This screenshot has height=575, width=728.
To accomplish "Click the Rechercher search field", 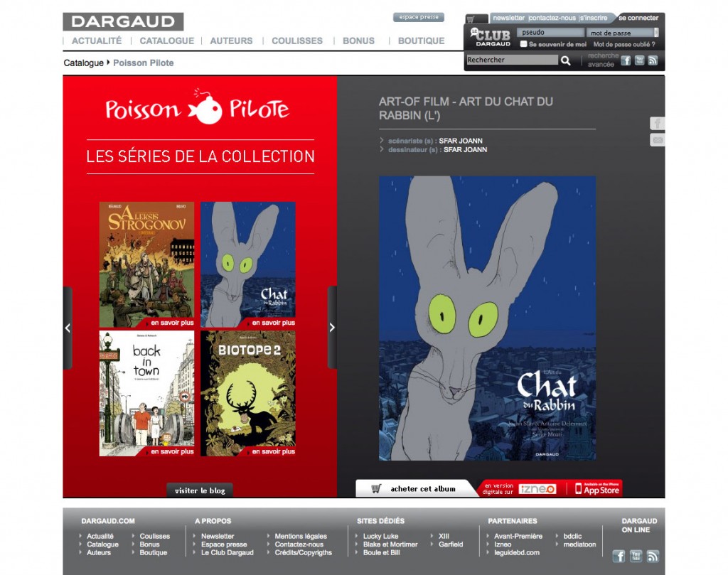I will [512, 60].
